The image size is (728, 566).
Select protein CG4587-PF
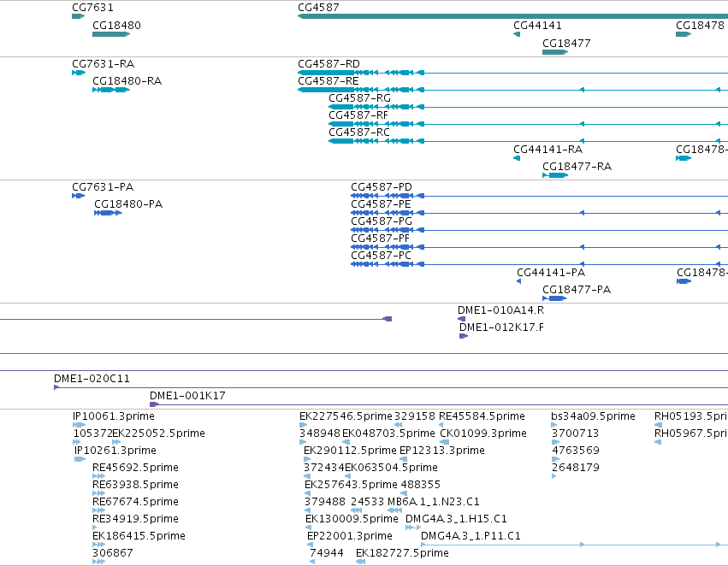click(380, 239)
